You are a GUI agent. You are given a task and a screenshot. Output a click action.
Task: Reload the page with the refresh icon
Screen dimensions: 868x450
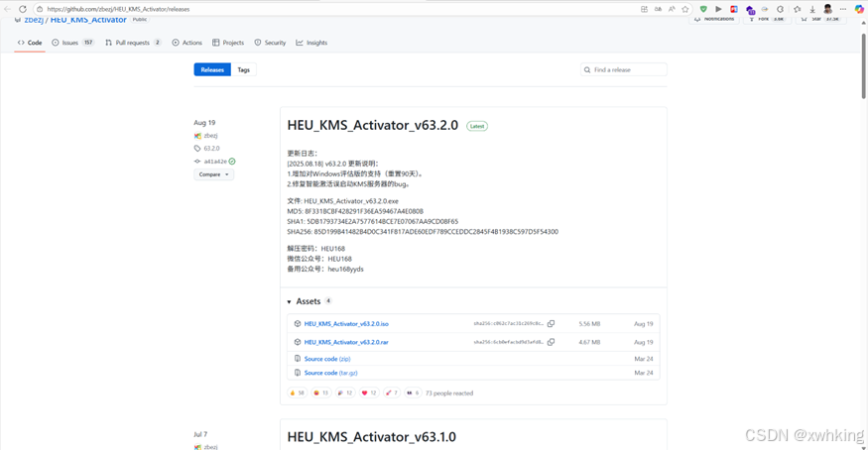[x=23, y=9]
